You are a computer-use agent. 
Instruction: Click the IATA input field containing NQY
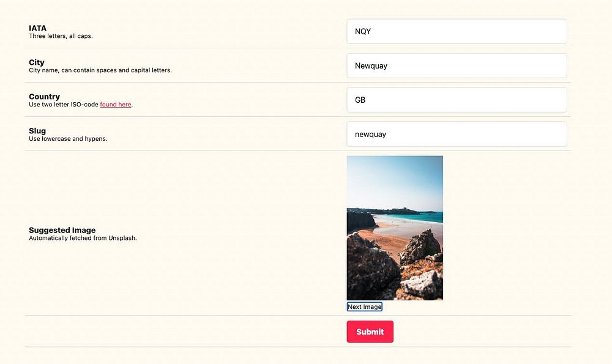[x=457, y=31]
